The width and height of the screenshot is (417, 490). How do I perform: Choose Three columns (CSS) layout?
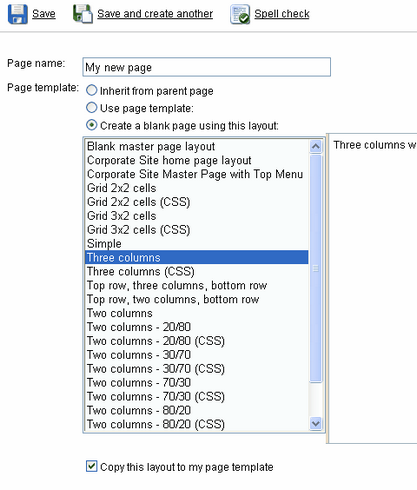click(x=197, y=271)
